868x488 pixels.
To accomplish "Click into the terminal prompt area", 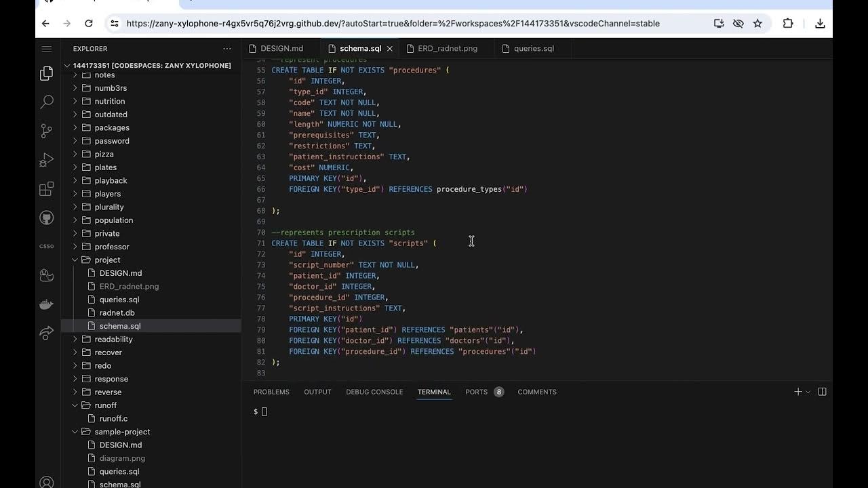I will (536, 411).
